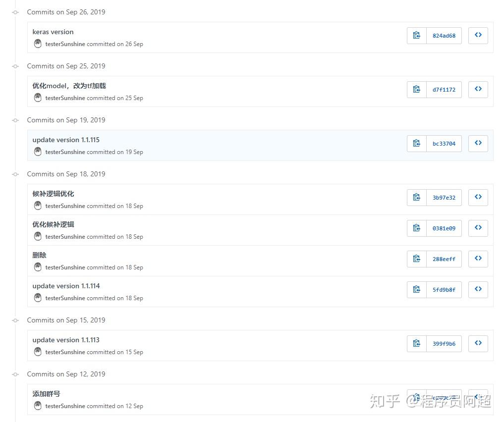Image resolution: width=504 pixels, height=422 pixels.
Task: Open the '添加群号' commit
Action: pos(46,394)
